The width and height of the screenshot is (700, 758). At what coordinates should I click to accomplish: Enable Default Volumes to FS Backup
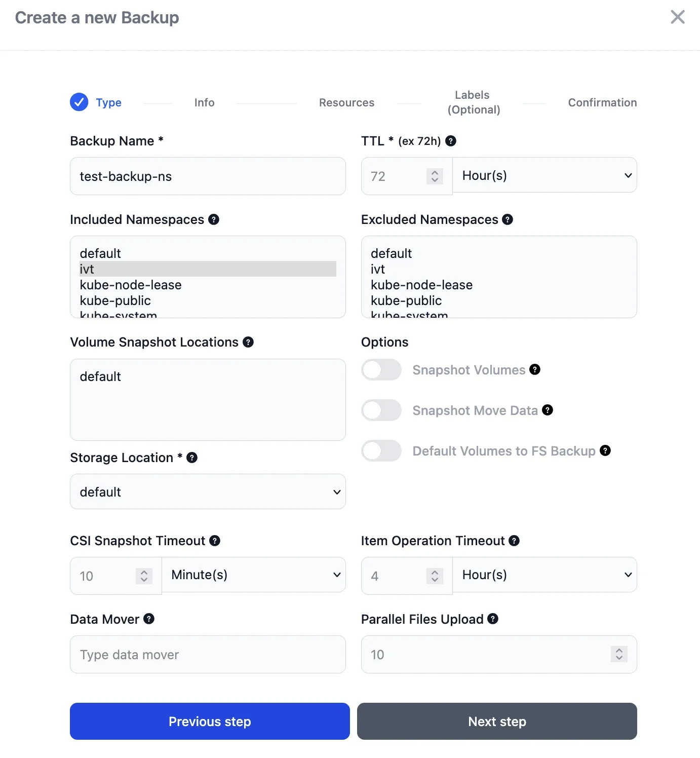point(381,451)
